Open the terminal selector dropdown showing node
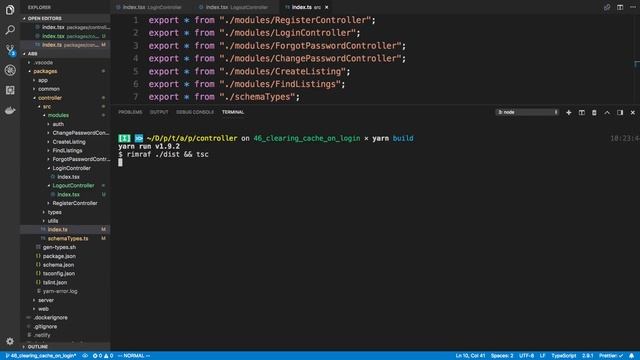The width and height of the screenshot is (640, 360). (527, 112)
